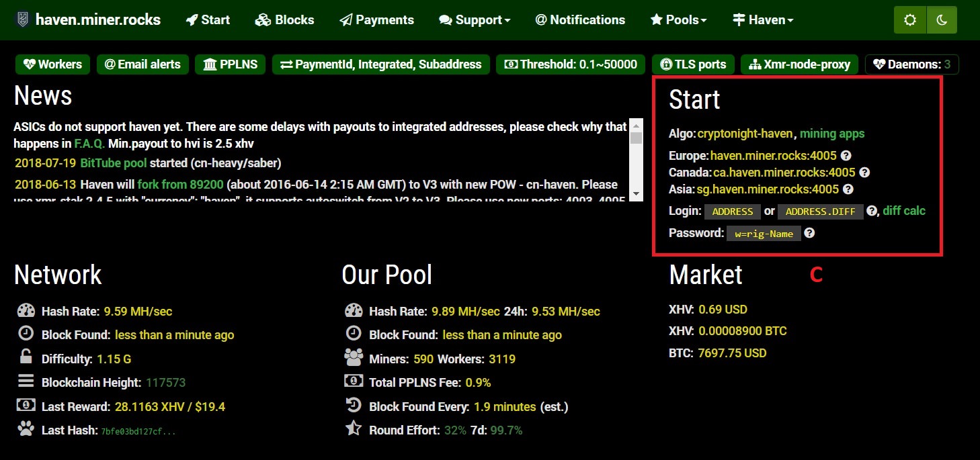Select the Workers count 3119
This screenshot has height=460, width=980.
coord(502,359)
